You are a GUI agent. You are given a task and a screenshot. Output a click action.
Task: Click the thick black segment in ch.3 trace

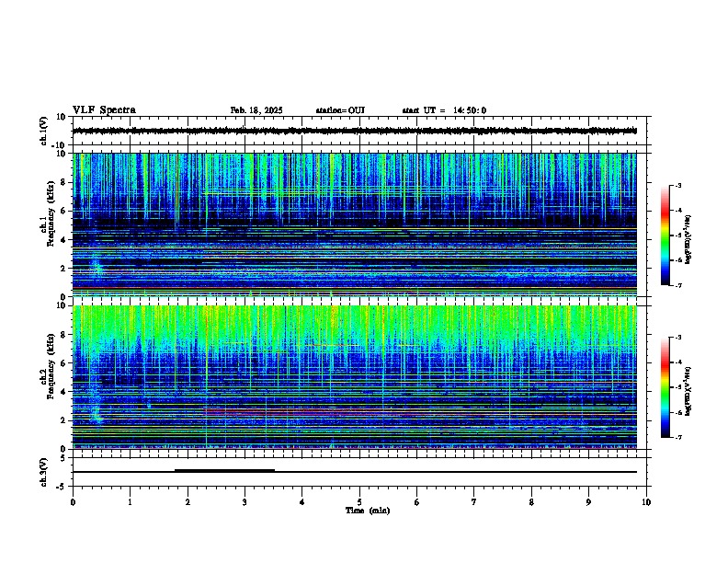224,470
